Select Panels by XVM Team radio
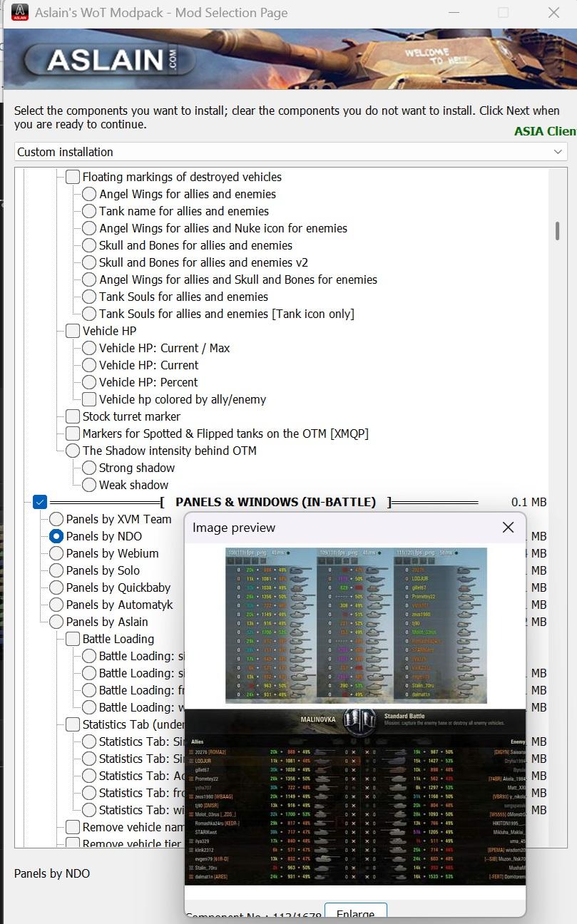The height and width of the screenshot is (924, 577). pyautogui.click(x=56, y=519)
